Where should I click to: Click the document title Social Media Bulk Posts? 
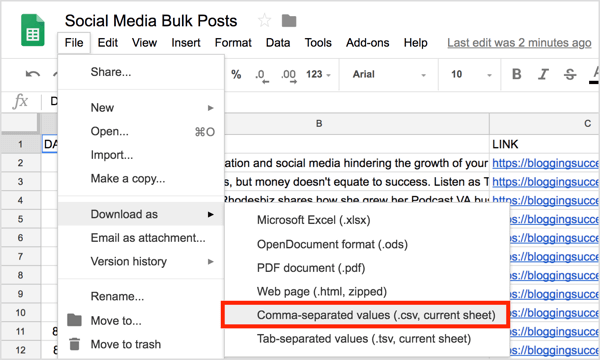(x=151, y=21)
